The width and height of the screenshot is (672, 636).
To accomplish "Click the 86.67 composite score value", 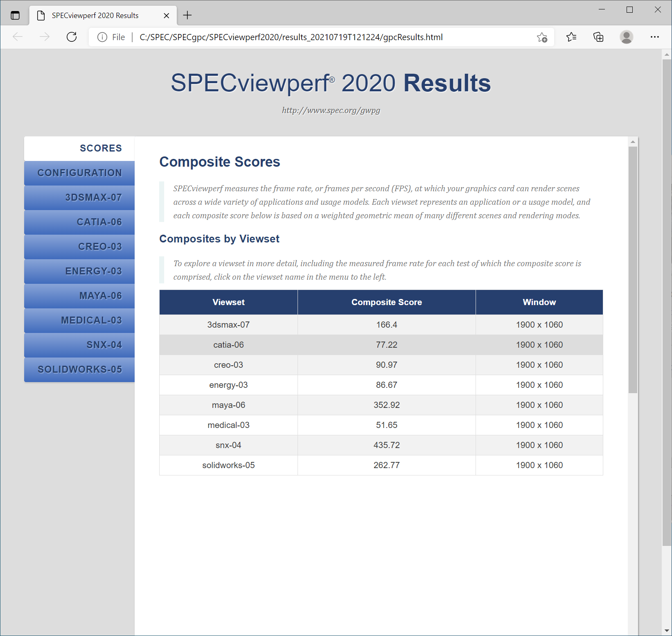I will click(387, 385).
